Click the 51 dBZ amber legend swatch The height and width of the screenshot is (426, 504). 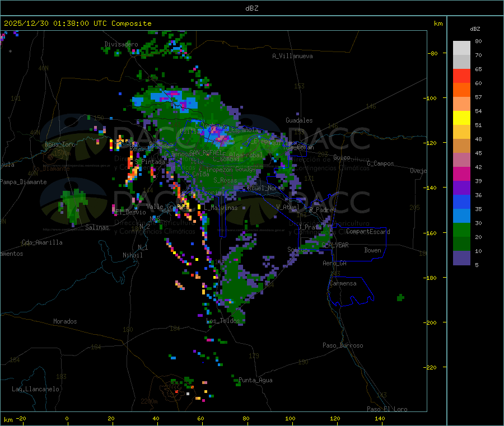click(461, 132)
